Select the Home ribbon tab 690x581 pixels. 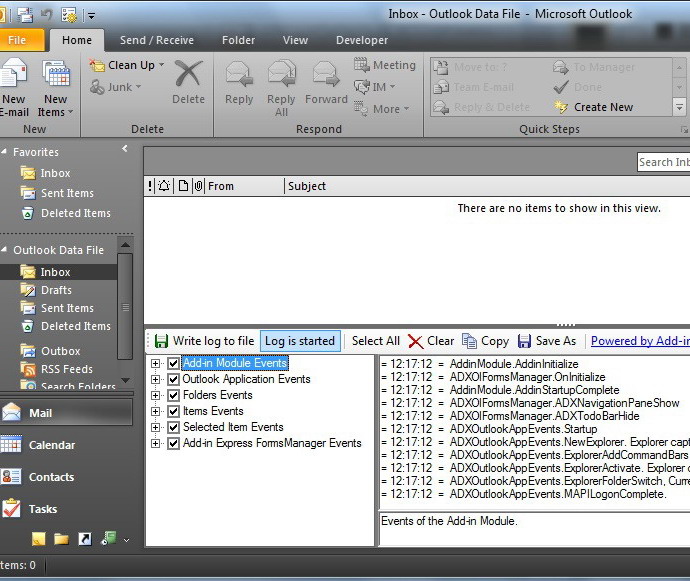click(x=77, y=40)
